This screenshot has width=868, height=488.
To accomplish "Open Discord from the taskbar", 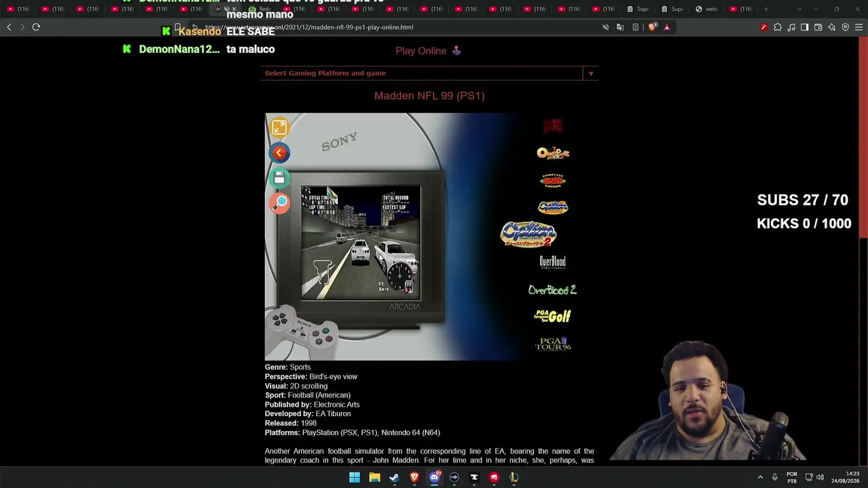I will (435, 477).
